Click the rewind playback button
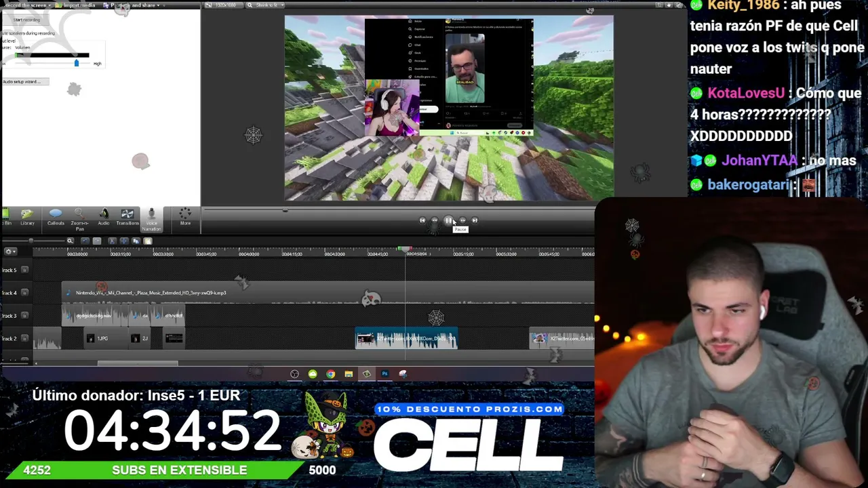Screen dimensions: 868x488 (435, 220)
